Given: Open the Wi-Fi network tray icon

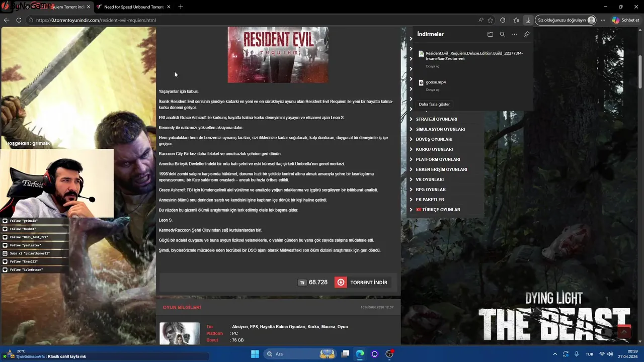Looking at the screenshot, I should pos(602,354).
